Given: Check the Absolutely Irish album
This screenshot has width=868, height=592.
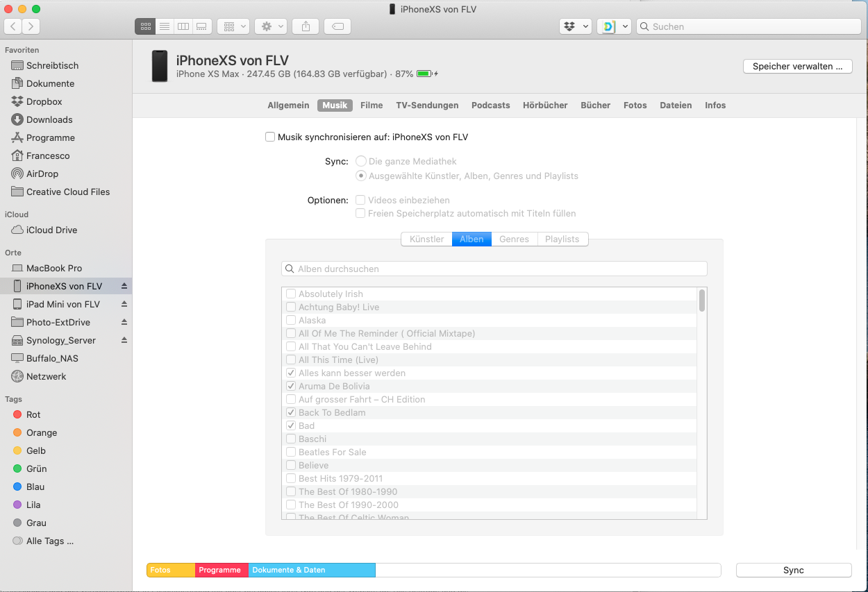Looking at the screenshot, I should click(x=291, y=294).
